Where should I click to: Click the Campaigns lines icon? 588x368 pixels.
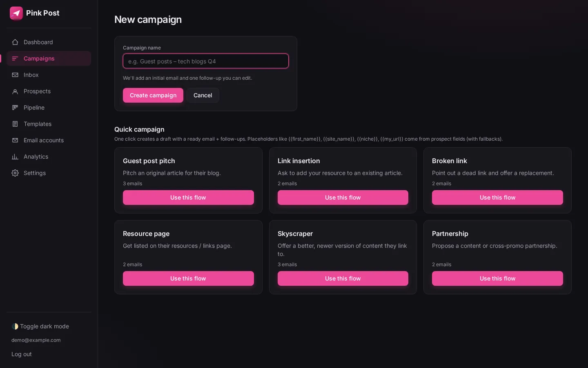(x=15, y=58)
